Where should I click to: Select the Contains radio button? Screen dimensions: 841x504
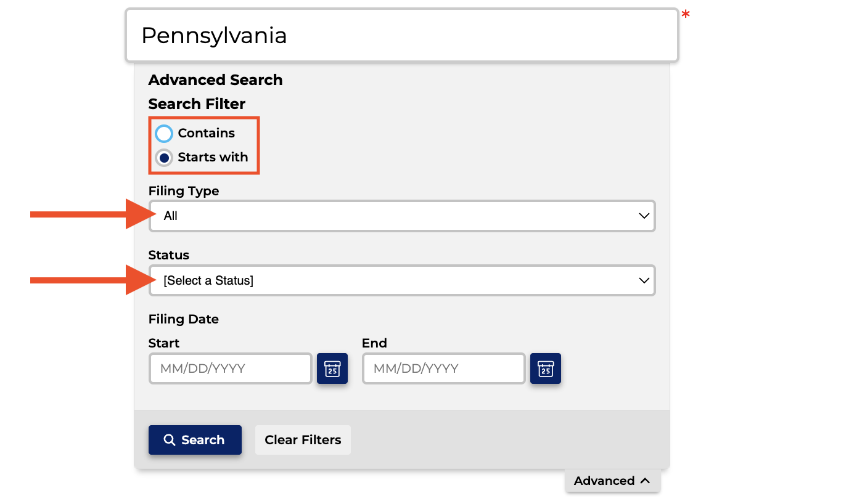point(164,133)
